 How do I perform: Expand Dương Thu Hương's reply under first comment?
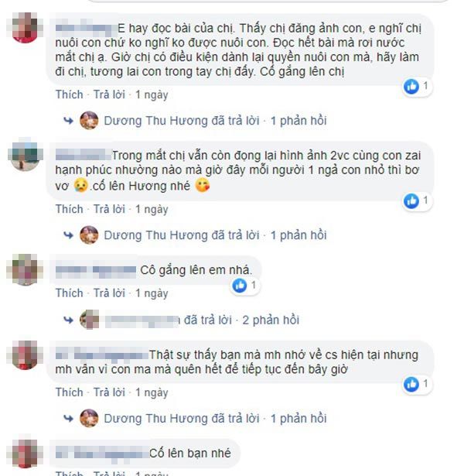point(215,121)
